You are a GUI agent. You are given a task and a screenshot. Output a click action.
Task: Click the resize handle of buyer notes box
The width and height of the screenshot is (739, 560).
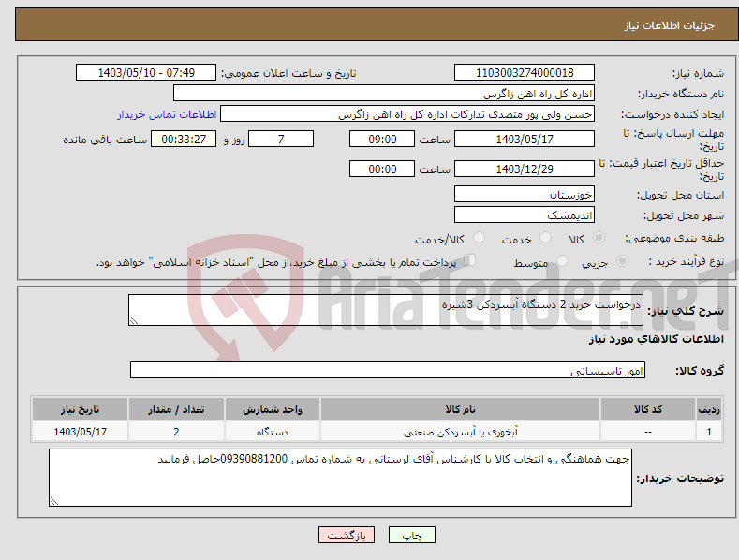click(54, 501)
